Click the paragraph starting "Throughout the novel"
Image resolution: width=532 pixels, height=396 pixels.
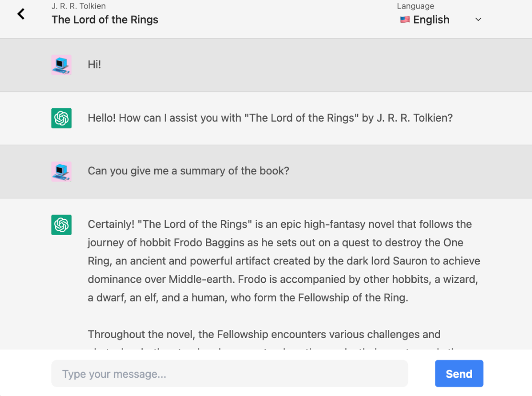(x=264, y=334)
